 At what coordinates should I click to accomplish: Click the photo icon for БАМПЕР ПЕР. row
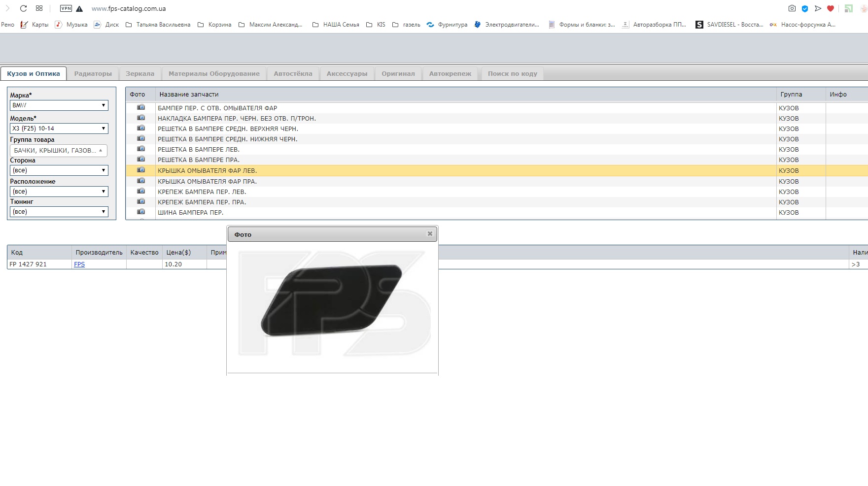141,107
